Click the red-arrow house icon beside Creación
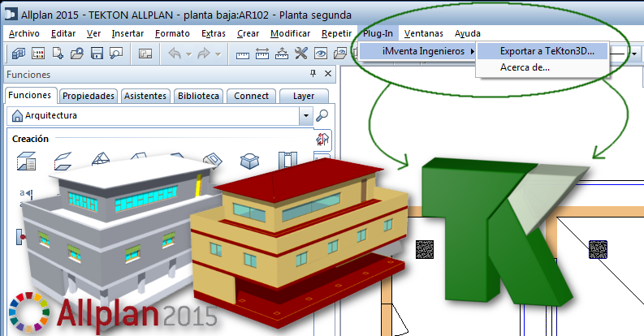 click(x=322, y=139)
